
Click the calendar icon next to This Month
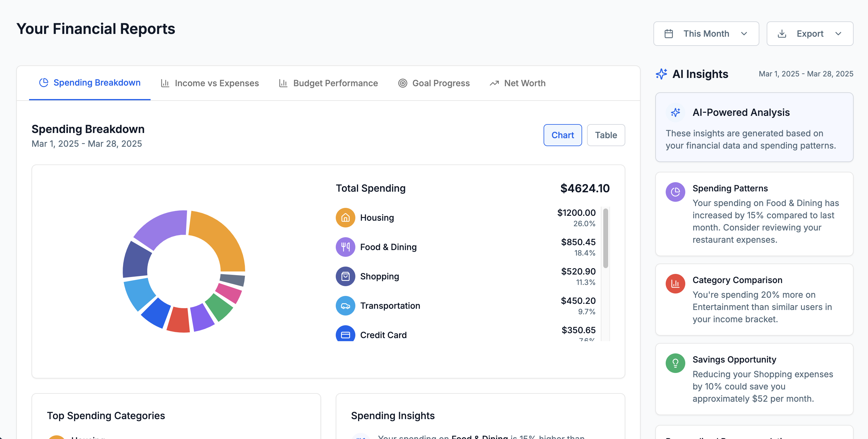(668, 33)
